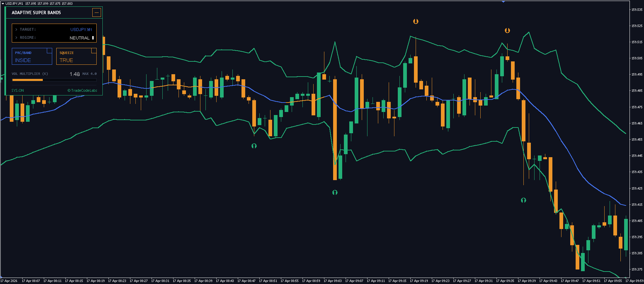
Task: Click the 159.535 price axis label
Action: pyautogui.click(x=637, y=10)
